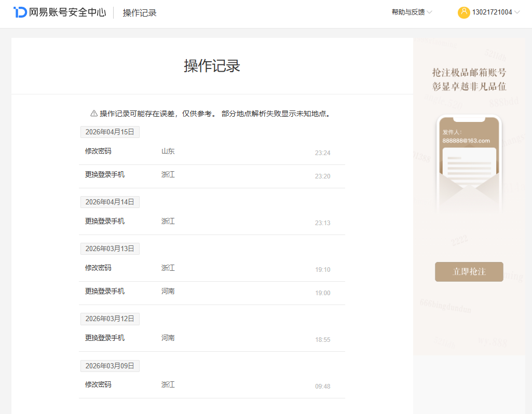The width and height of the screenshot is (532, 414).
Task: Click the 19:00 timestamp
Action: coord(323,293)
